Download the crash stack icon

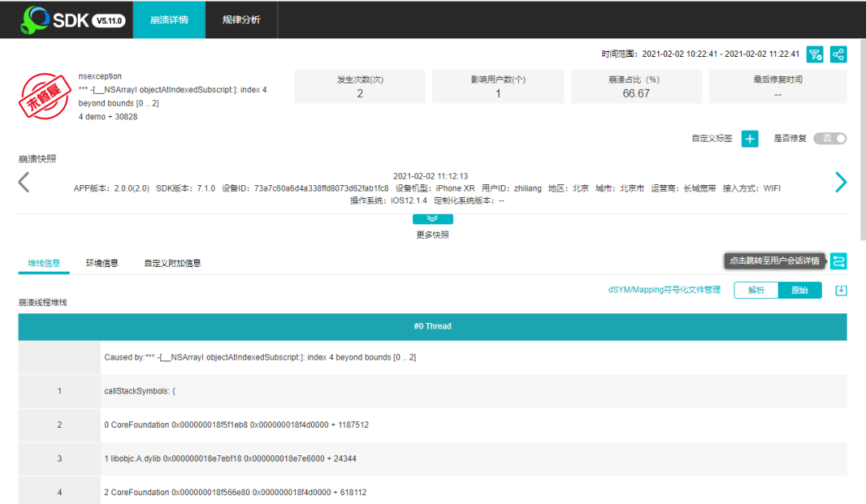pos(840,290)
